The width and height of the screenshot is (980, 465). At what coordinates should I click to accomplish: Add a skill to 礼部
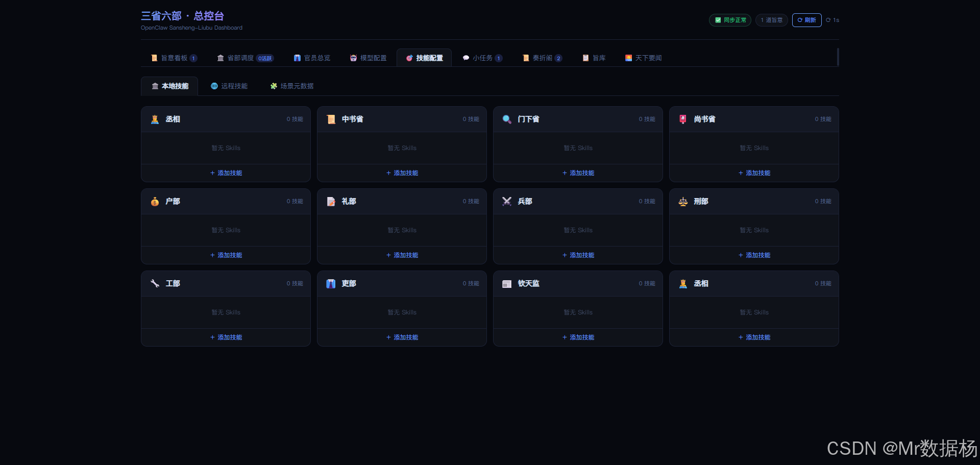pyautogui.click(x=402, y=255)
